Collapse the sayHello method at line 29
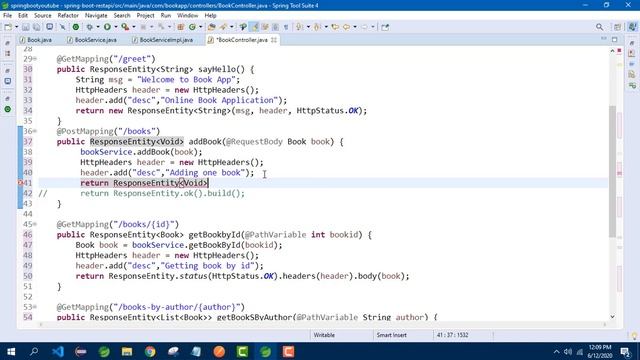Viewport: 640px width, 360px height. tap(35, 59)
